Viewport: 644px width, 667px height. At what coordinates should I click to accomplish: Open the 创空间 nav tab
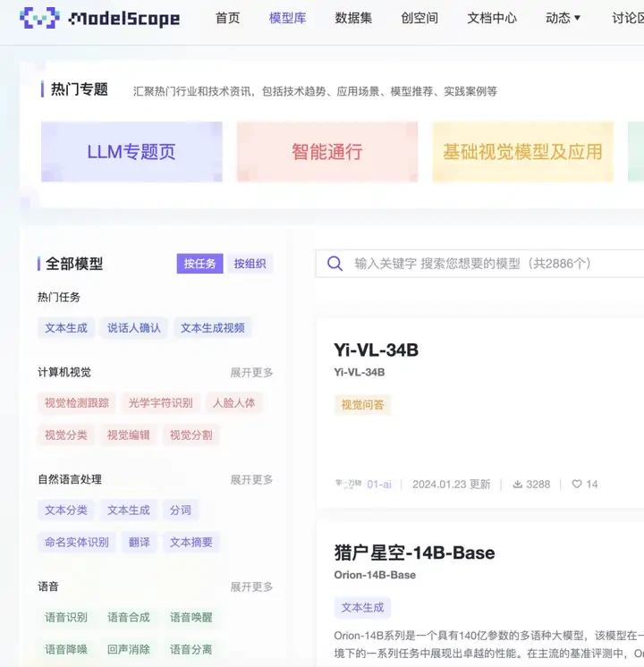(x=419, y=18)
